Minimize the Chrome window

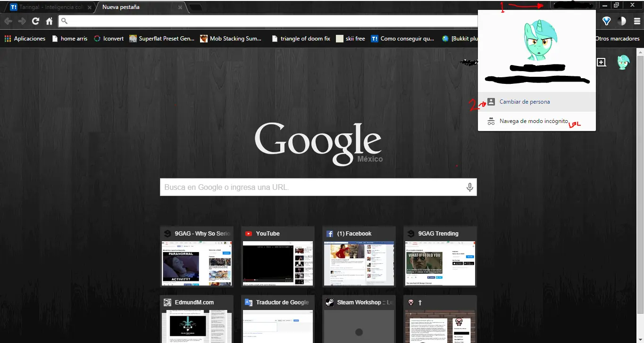point(605,5)
